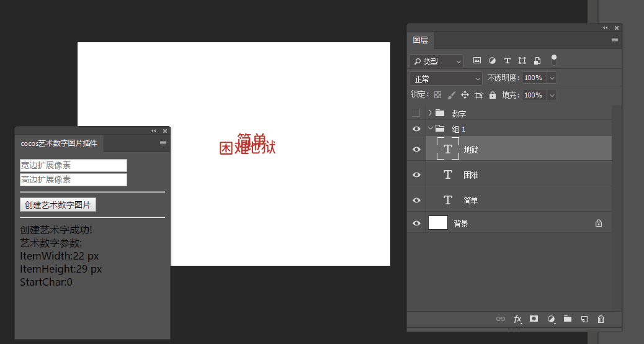Create new fill or adjustment layer
644x344 pixels.
(x=551, y=319)
